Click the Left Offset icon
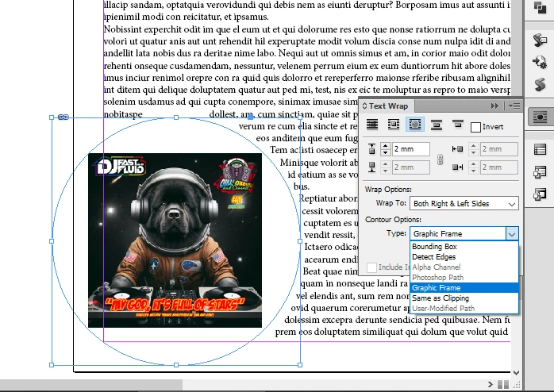Screen dimensions: 554x392 (x=457, y=149)
